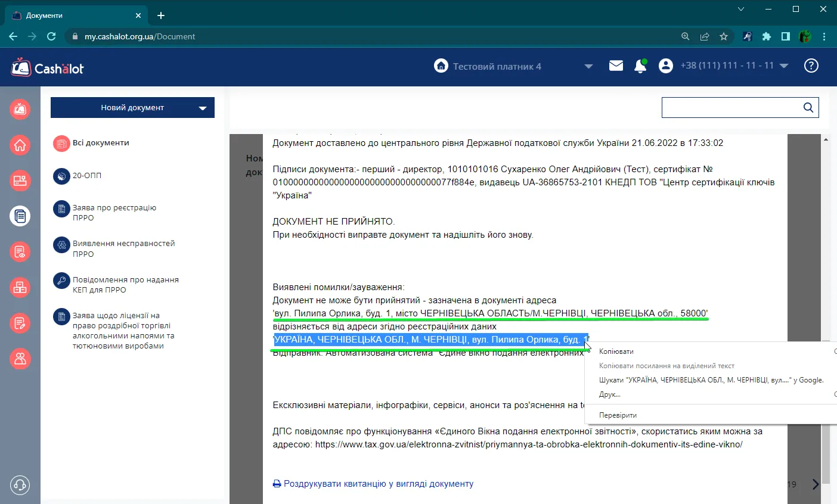This screenshot has width=837, height=504.
Task: Click the search magnifier icon
Action: pyautogui.click(x=808, y=107)
